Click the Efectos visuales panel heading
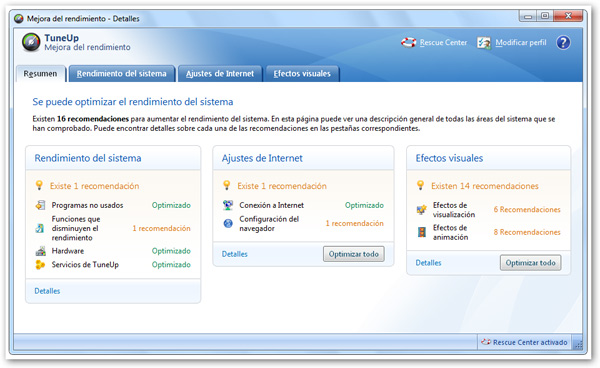 point(449,158)
